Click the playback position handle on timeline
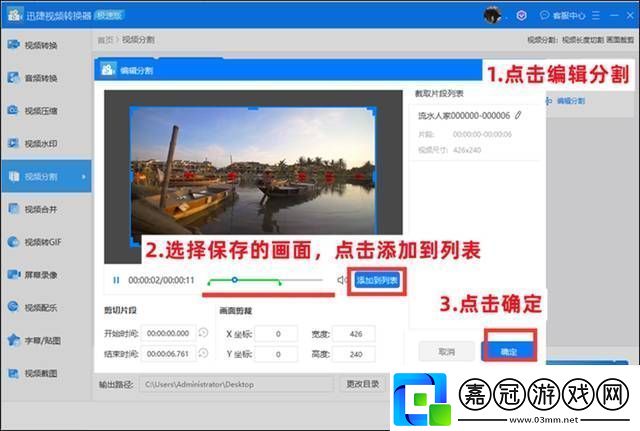The width and height of the screenshot is (640, 431). (234, 280)
